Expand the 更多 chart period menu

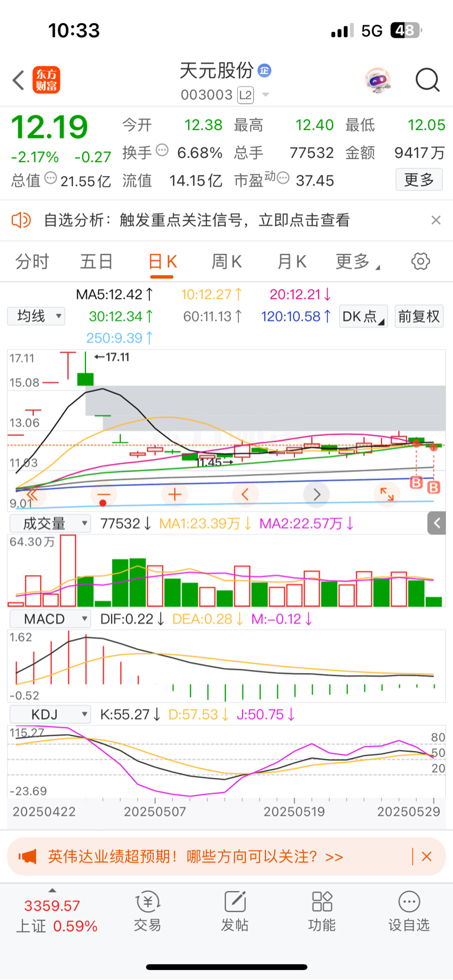(357, 262)
